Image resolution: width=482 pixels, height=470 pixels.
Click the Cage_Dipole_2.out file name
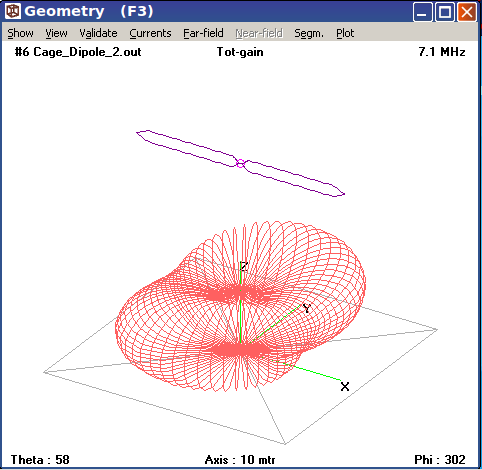(87, 52)
